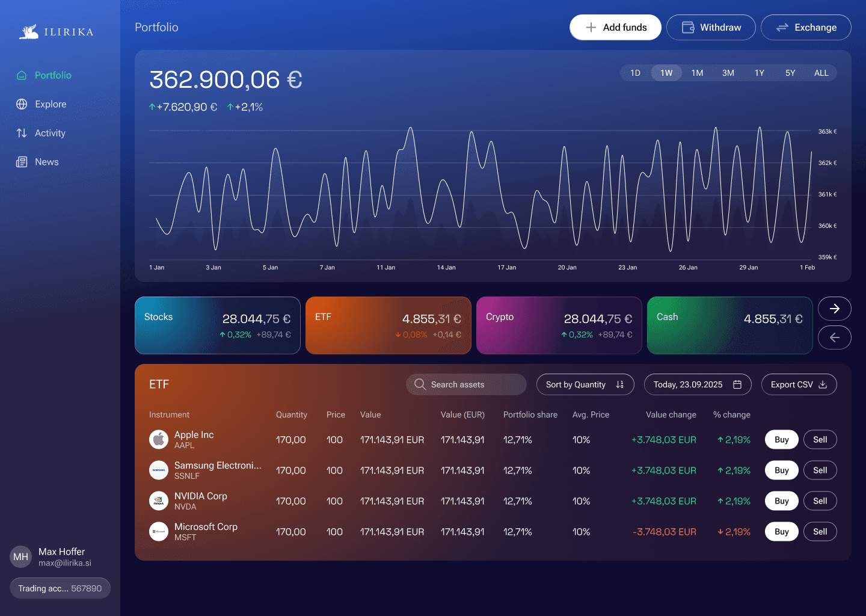866x616 pixels.
Task: Click the Portfolio share column header
Action: coord(530,414)
